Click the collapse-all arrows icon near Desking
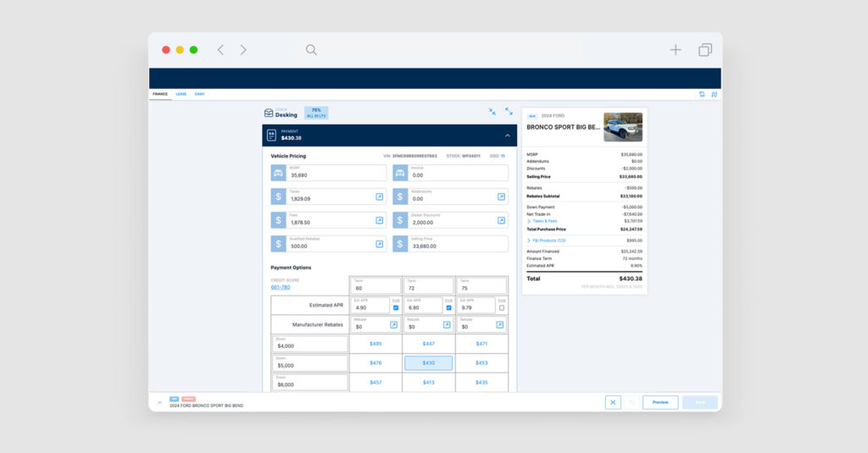Image resolution: width=868 pixels, height=453 pixels. click(x=492, y=112)
